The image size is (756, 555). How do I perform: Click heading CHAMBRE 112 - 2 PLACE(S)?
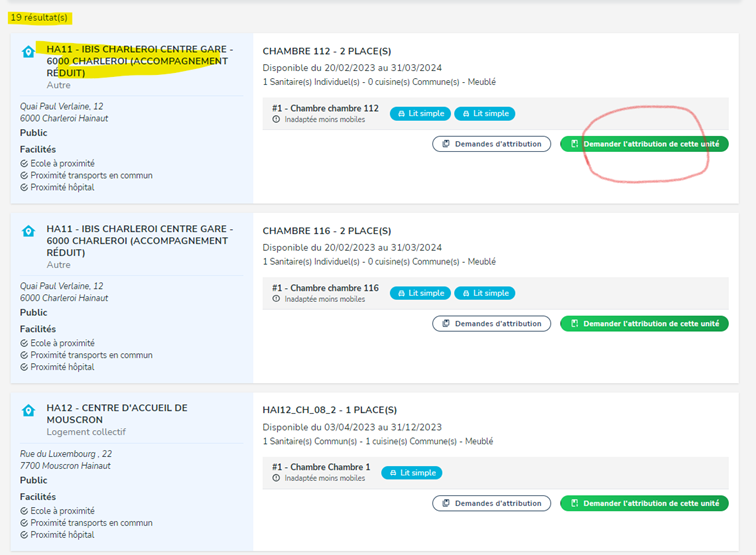point(327,51)
